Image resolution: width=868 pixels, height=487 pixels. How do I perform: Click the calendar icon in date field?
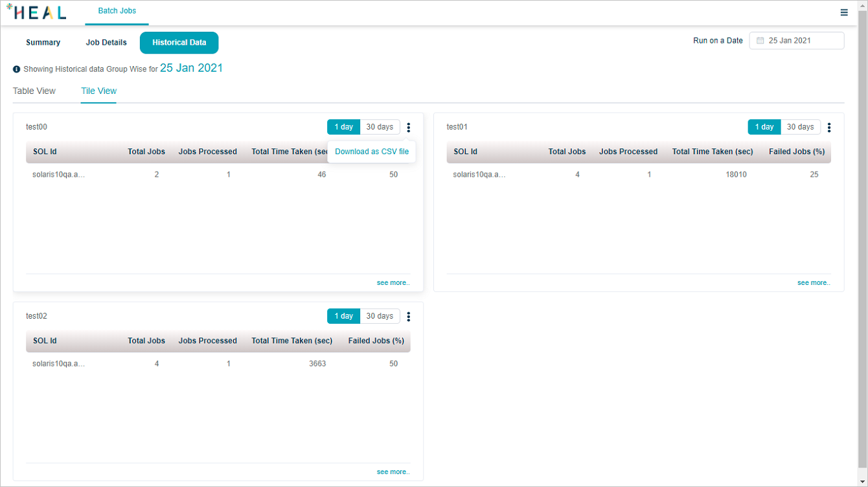pos(760,41)
